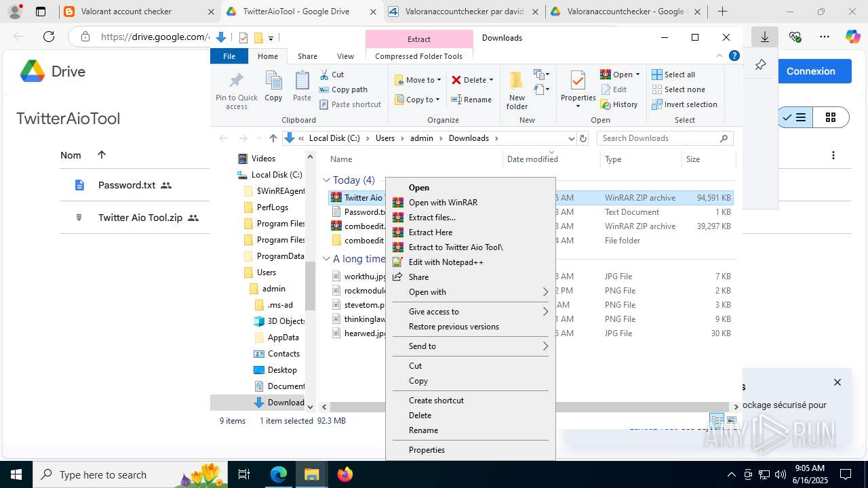Click Delete in context menu
The height and width of the screenshot is (488, 868).
click(x=470, y=415)
